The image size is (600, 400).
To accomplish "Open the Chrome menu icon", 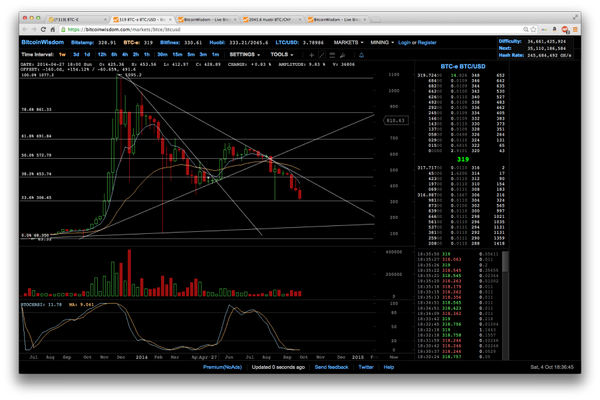I will click(575, 29).
